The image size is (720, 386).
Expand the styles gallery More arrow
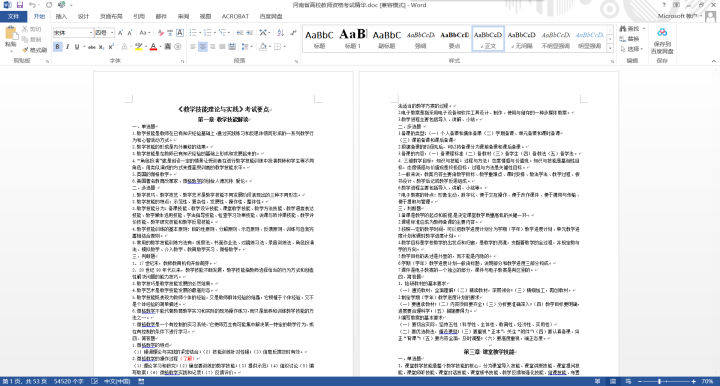610,48
